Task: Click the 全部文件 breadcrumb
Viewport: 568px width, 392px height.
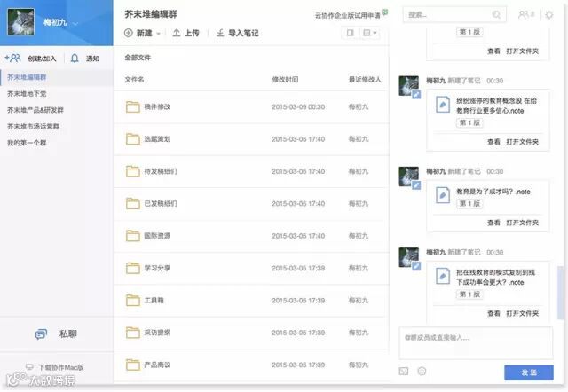Action: (x=138, y=58)
